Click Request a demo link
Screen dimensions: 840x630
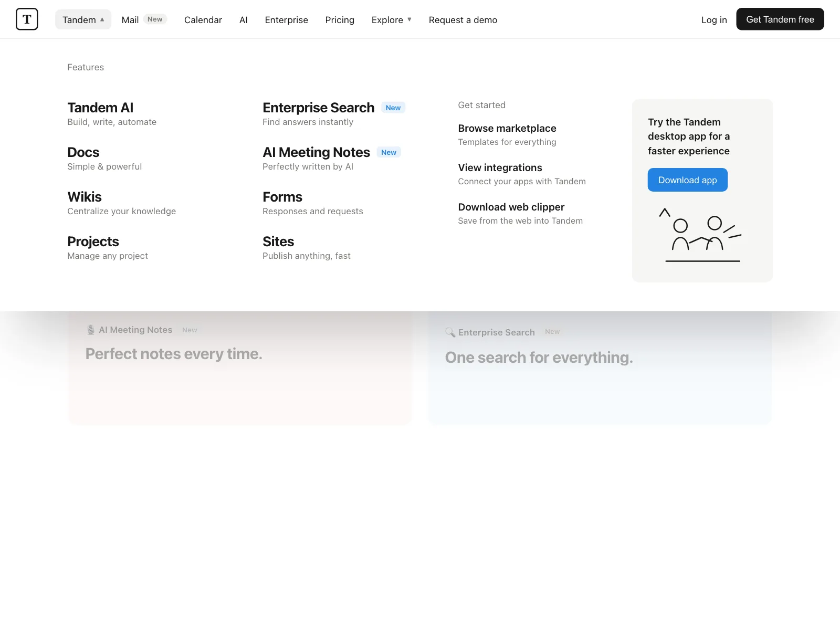pos(463,20)
